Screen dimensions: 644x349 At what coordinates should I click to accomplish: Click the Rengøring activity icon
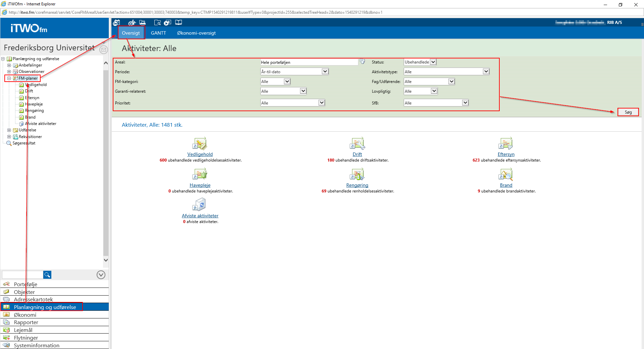(x=357, y=175)
